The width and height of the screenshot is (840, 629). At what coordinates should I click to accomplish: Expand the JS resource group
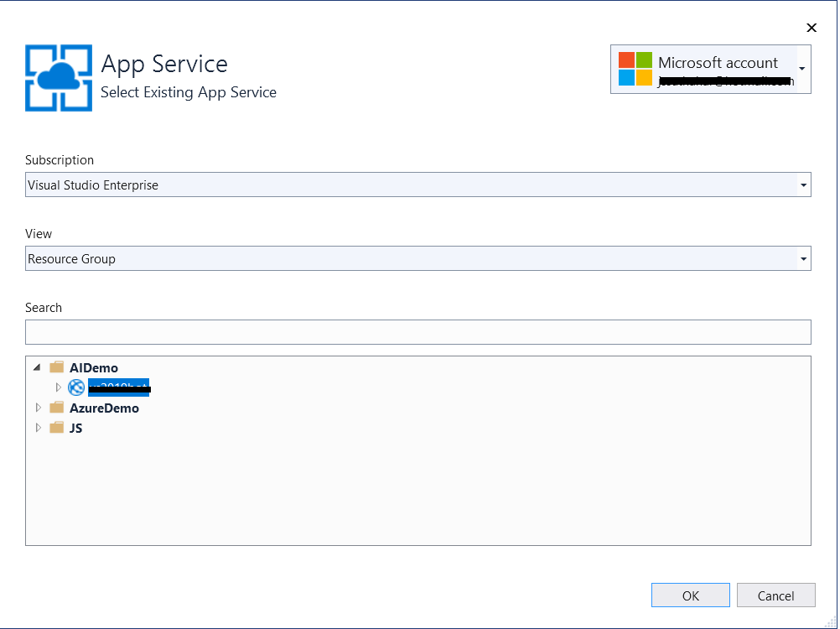click(37, 428)
